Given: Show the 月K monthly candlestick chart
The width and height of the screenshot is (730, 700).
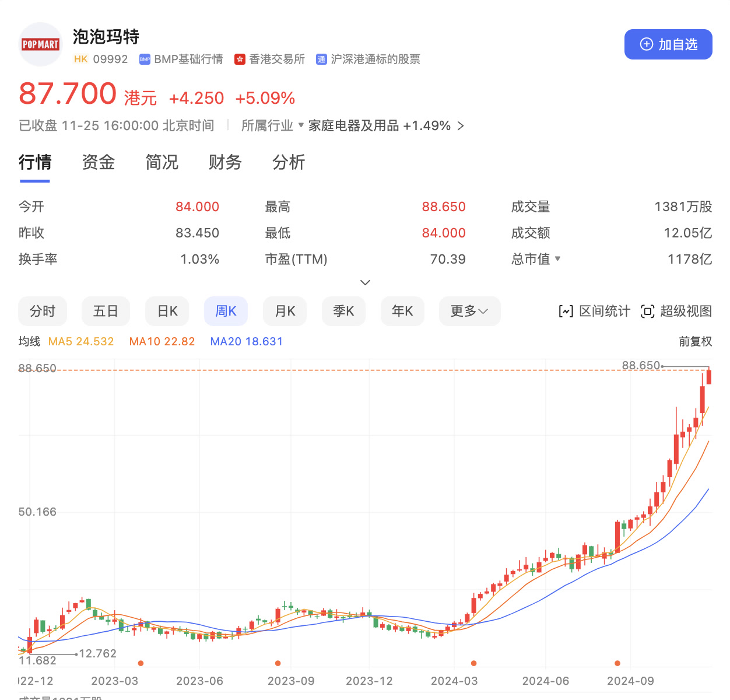Looking at the screenshot, I should [285, 311].
